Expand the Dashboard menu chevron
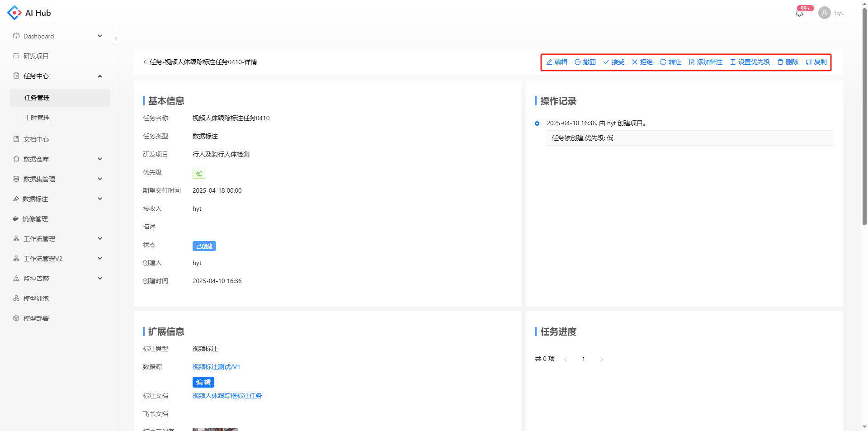Viewport: 868px width, 431px height. coord(100,36)
